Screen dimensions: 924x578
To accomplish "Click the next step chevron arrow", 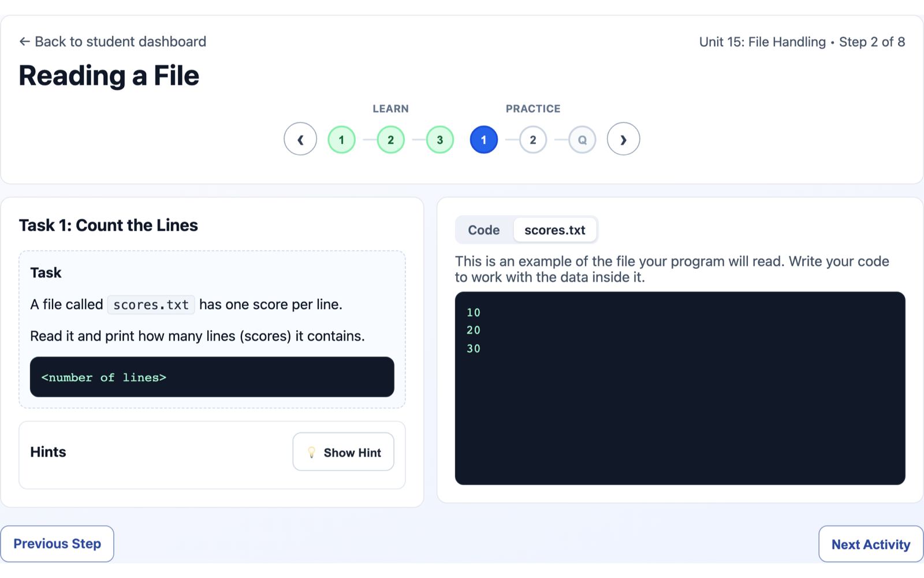I will 623,139.
